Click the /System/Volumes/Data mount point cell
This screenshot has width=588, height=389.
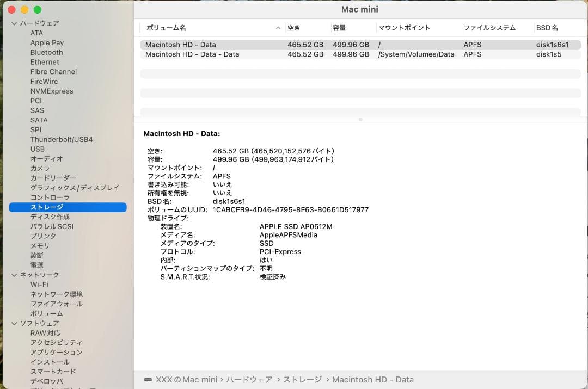tap(416, 54)
